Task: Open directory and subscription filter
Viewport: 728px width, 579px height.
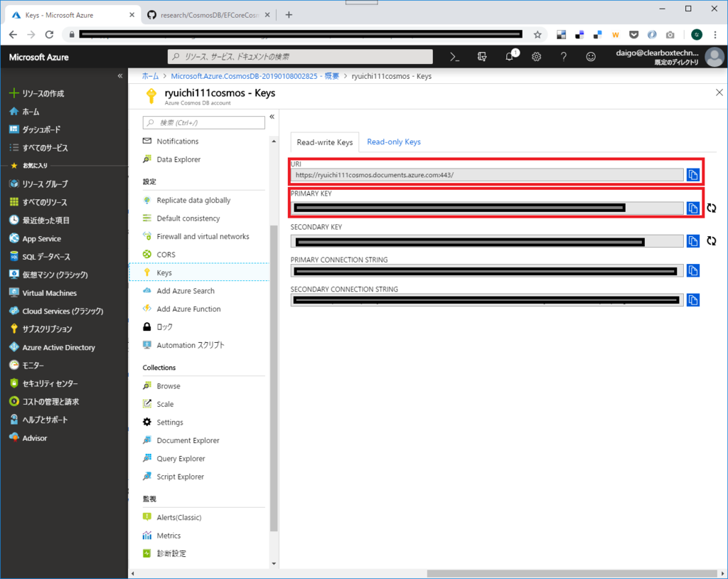Action: 482,57
